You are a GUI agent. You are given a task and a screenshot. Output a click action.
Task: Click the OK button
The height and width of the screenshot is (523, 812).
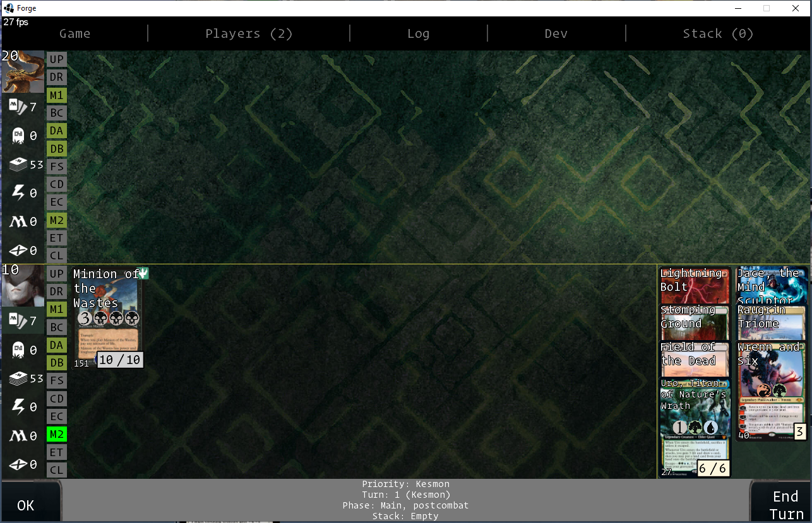tap(31, 502)
